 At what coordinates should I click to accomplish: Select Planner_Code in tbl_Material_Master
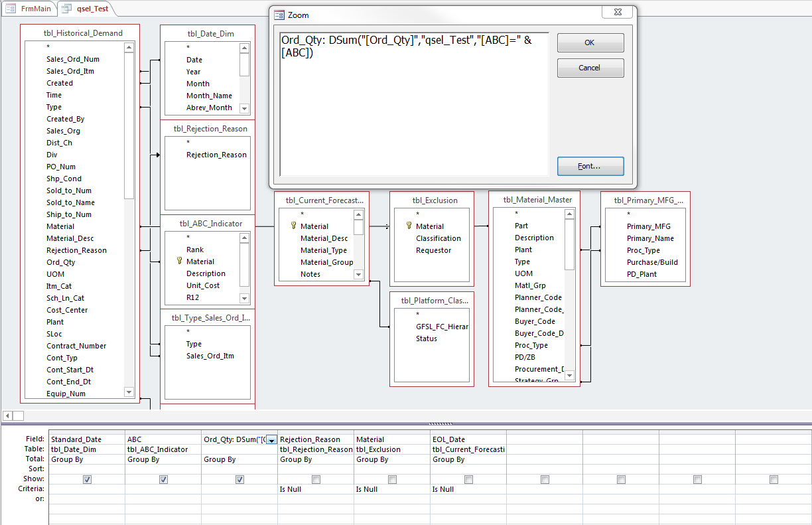[538, 297]
